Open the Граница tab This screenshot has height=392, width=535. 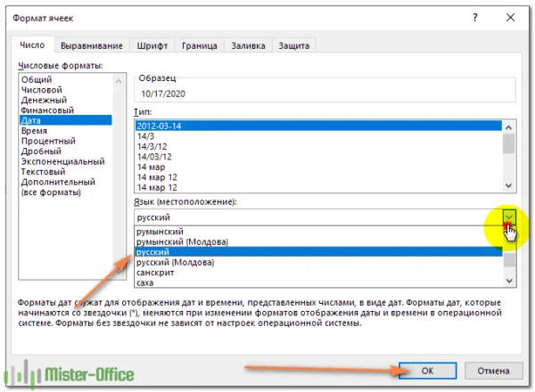click(x=199, y=46)
